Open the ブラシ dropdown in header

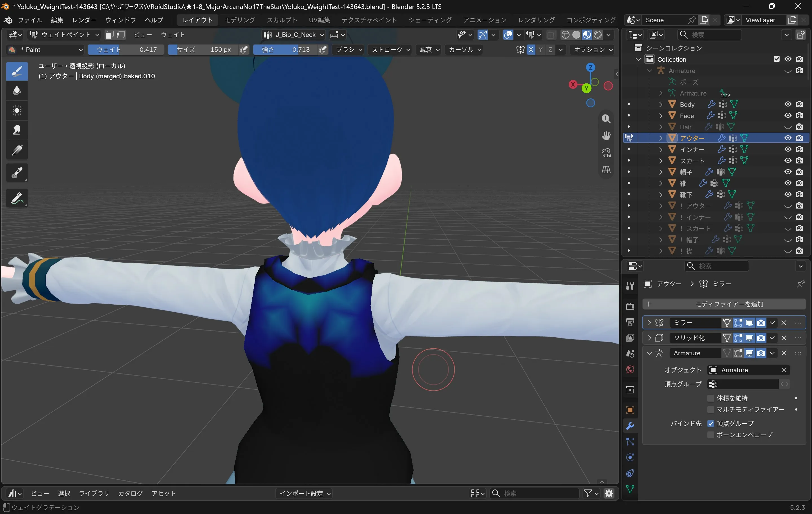(349, 50)
